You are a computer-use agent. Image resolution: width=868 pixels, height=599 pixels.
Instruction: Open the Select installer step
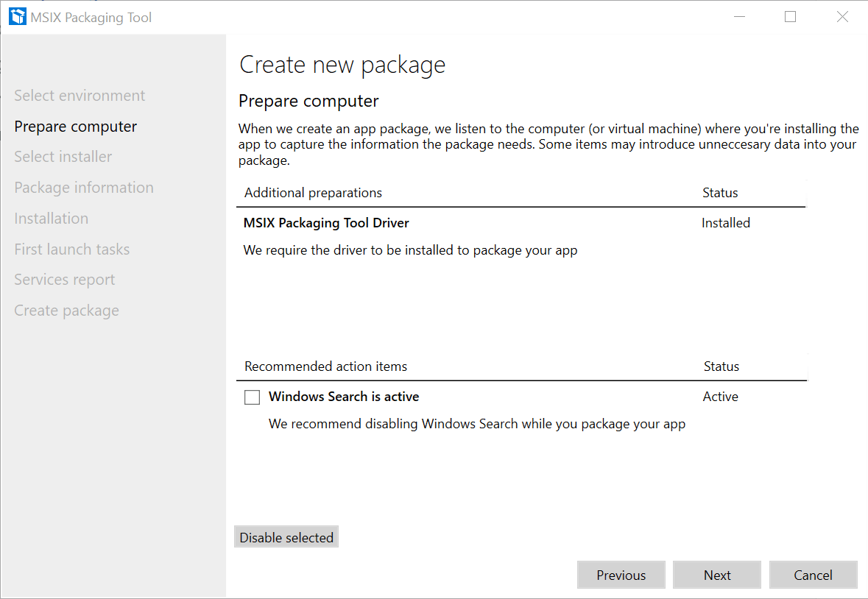coord(63,157)
